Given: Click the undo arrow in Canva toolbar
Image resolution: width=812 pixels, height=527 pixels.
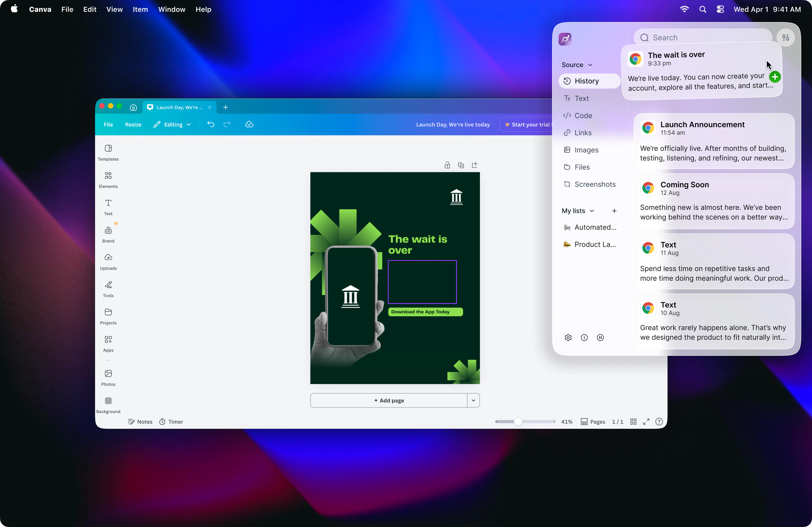Looking at the screenshot, I should click(x=211, y=125).
